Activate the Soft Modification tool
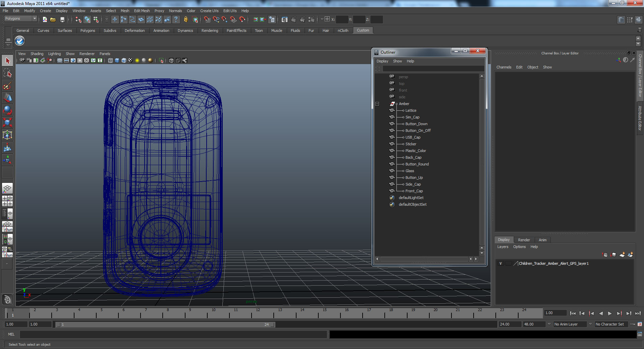Image resolution: width=644 pixels, height=349 pixels. [7, 147]
